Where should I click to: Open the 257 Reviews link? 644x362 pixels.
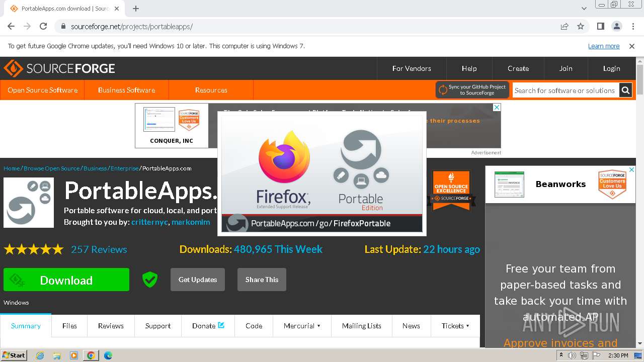click(x=99, y=249)
